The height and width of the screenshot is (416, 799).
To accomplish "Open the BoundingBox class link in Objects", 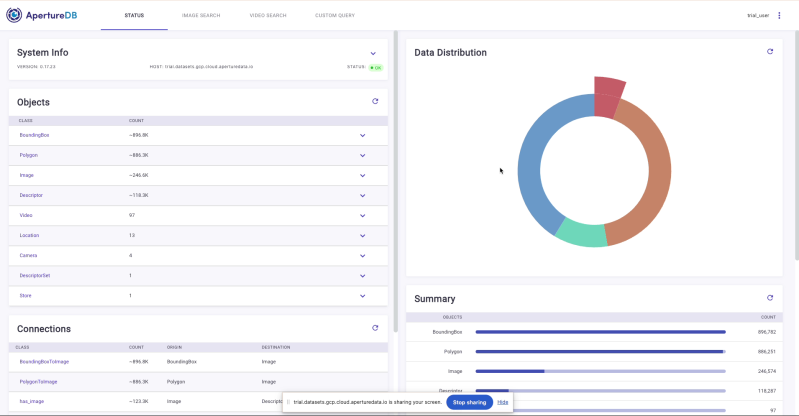I will coord(34,135).
